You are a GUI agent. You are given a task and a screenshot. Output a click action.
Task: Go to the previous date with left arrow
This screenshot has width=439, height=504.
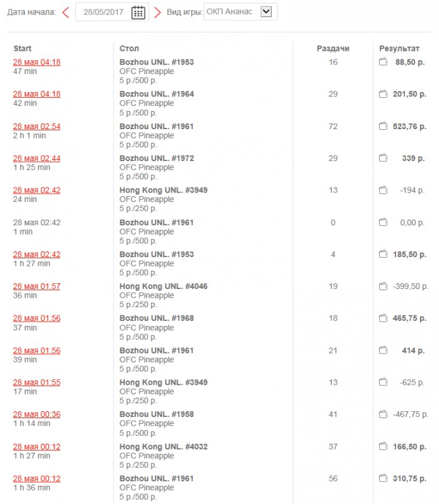pos(65,12)
